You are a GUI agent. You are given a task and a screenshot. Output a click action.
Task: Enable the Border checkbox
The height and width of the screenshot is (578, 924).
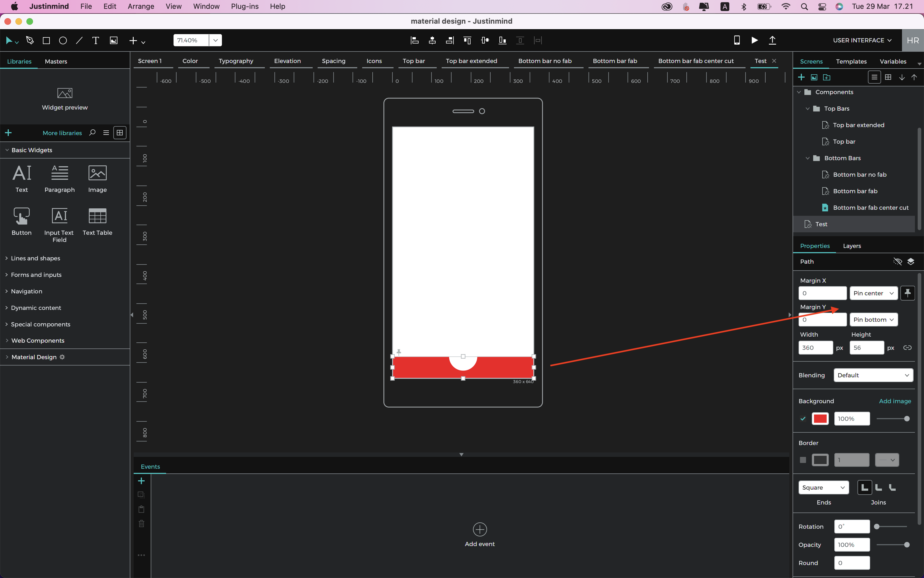coord(803,460)
